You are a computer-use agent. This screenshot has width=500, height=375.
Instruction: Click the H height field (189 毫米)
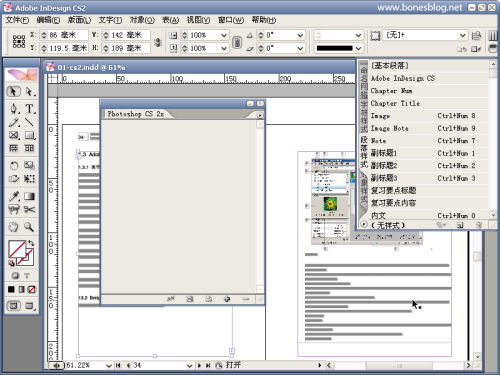click(x=126, y=48)
